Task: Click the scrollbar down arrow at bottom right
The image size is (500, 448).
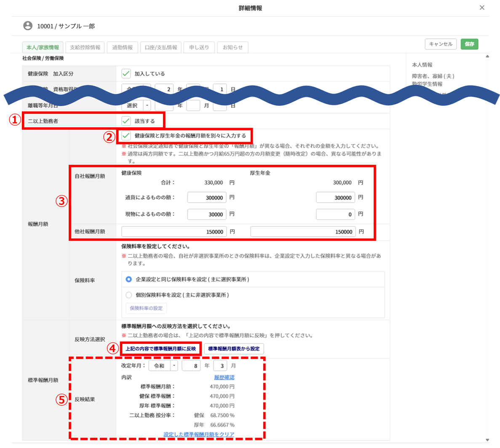Action: (x=487, y=440)
